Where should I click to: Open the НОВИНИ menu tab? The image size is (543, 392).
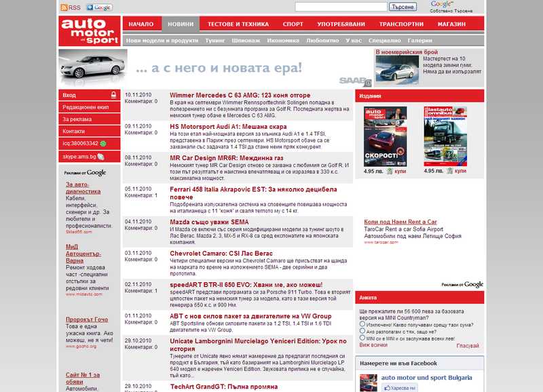(x=181, y=24)
